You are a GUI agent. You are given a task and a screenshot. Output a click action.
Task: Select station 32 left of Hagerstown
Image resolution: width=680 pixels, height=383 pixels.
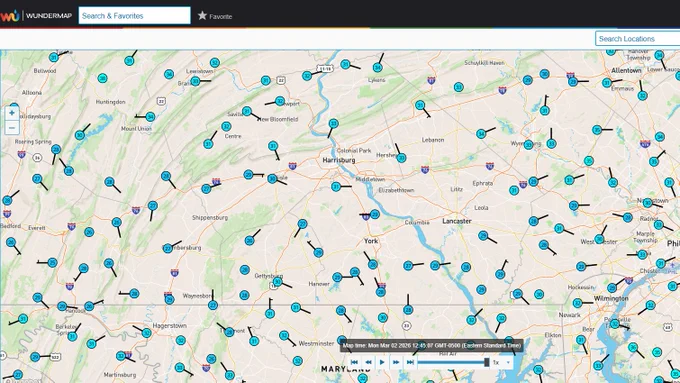[147, 333]
